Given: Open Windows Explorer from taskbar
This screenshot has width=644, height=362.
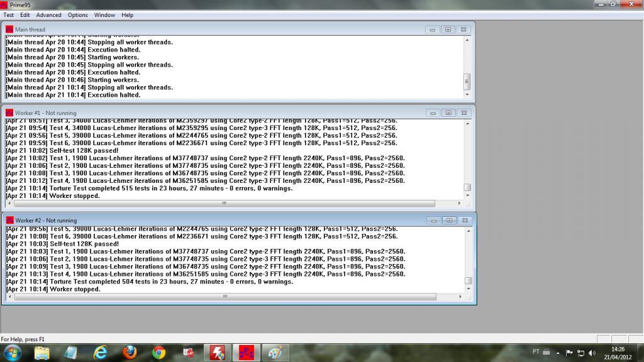Looking at the screenshot, I should 42,353.
